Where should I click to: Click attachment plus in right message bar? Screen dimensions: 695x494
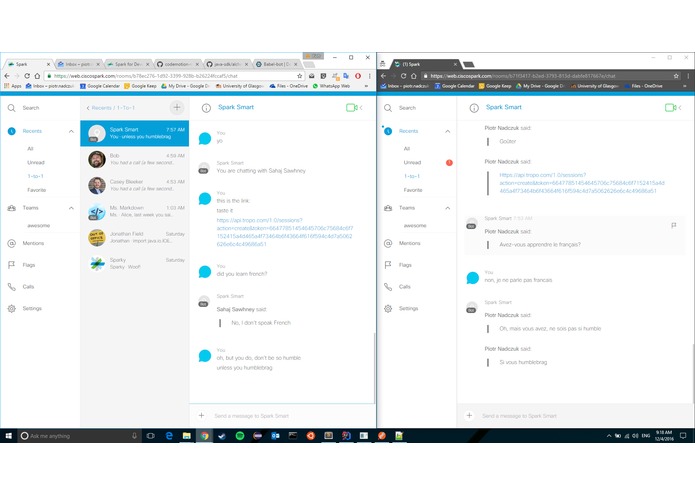(469, 415)
